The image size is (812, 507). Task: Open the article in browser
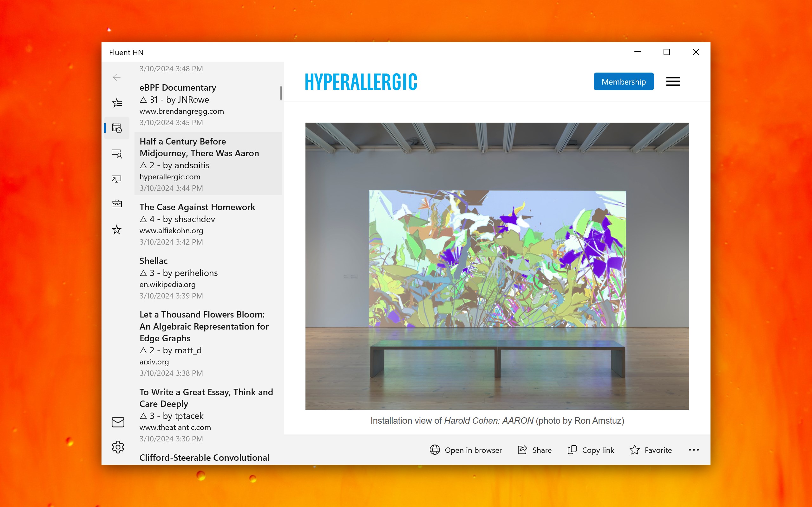(x=466, y=450)
